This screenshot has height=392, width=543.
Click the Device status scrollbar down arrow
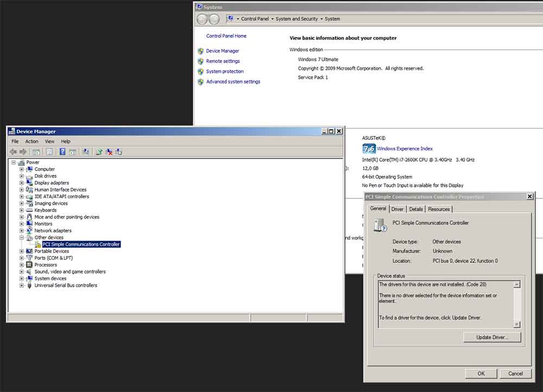(x=516, y=325)
